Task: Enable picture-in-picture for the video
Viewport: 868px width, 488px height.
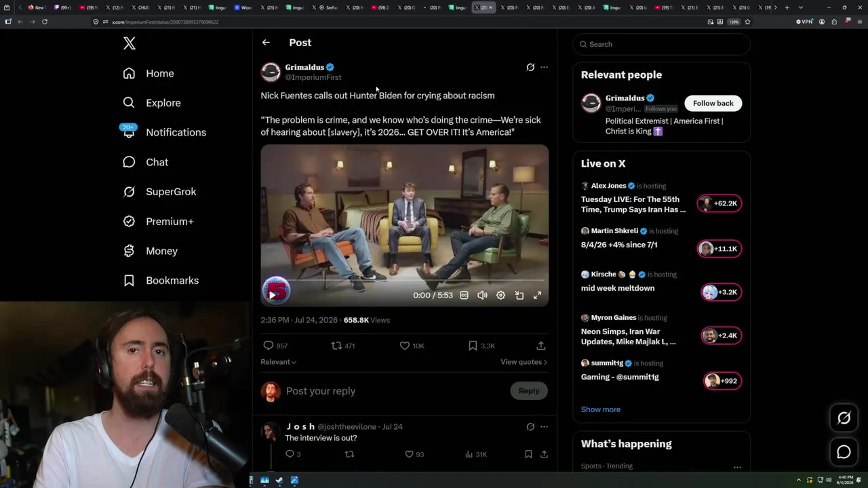Action: 519,296
